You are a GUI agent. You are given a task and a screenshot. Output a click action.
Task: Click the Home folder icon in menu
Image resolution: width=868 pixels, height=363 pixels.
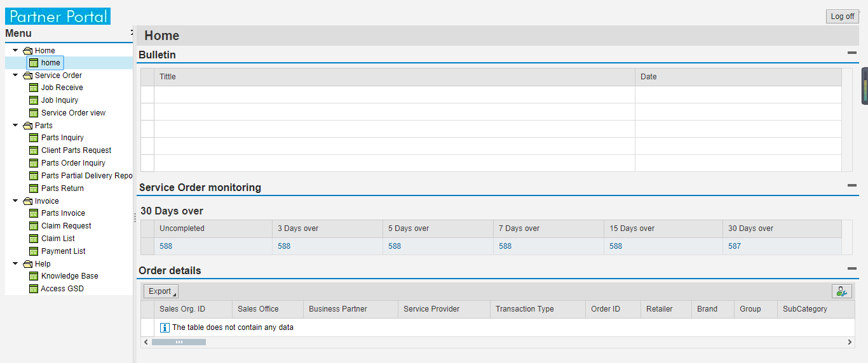[27, 51]
